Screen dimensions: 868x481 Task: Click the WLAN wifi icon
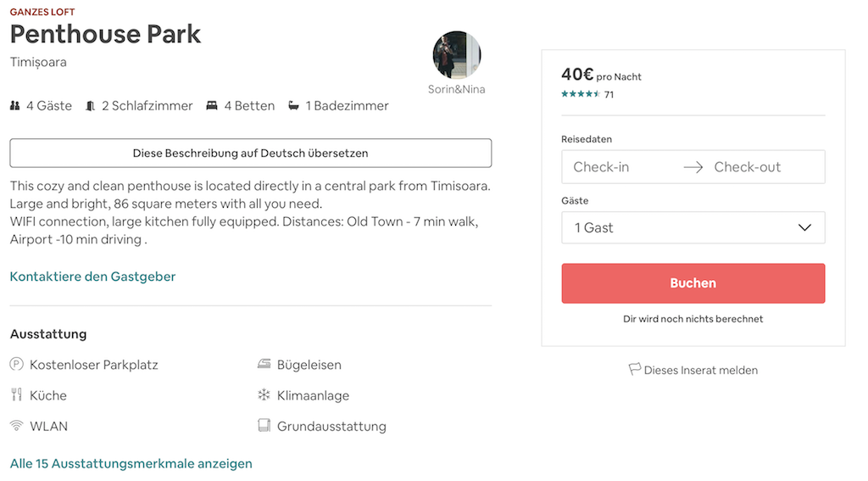(16, 426)
